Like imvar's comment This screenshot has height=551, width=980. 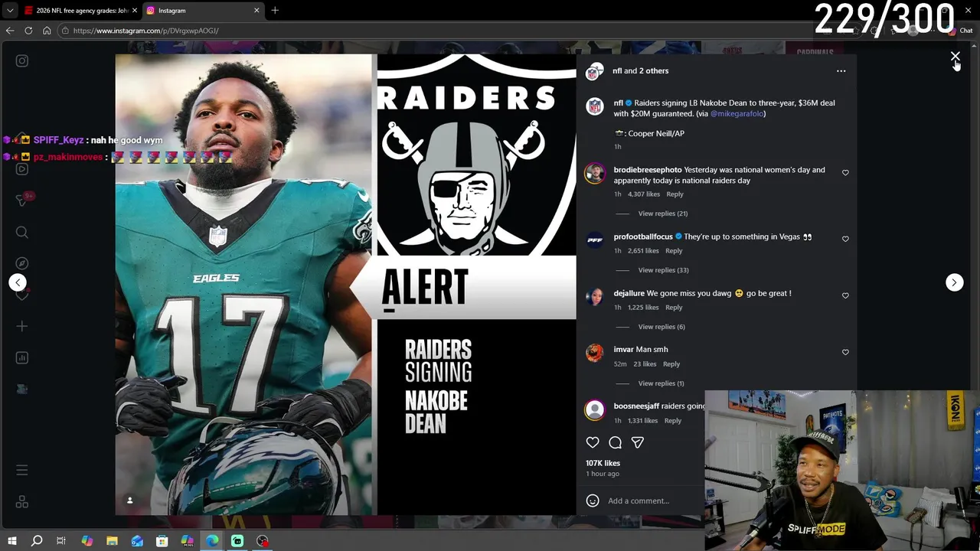click(x=845, y=352)
